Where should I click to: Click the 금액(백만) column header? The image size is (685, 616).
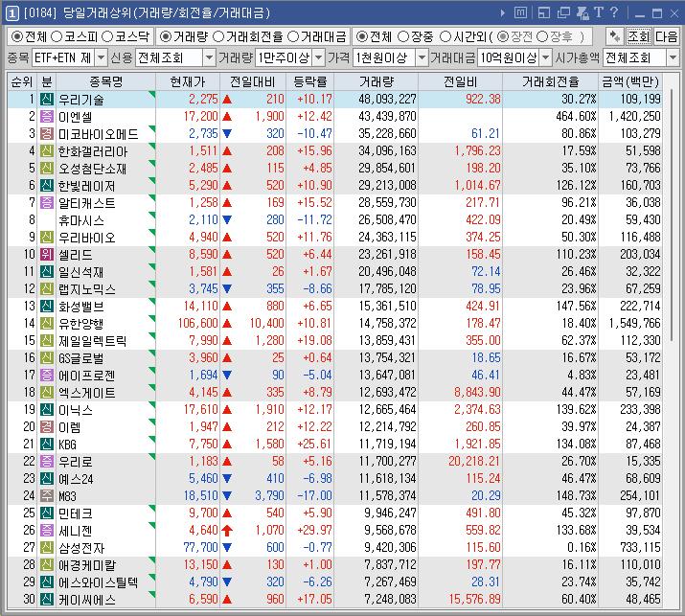click(x=630, y=81)
